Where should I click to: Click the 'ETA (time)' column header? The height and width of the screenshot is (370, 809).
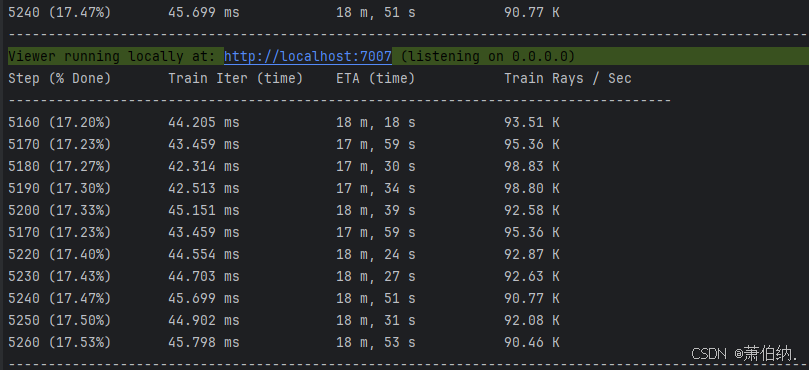tap(376, 78)
